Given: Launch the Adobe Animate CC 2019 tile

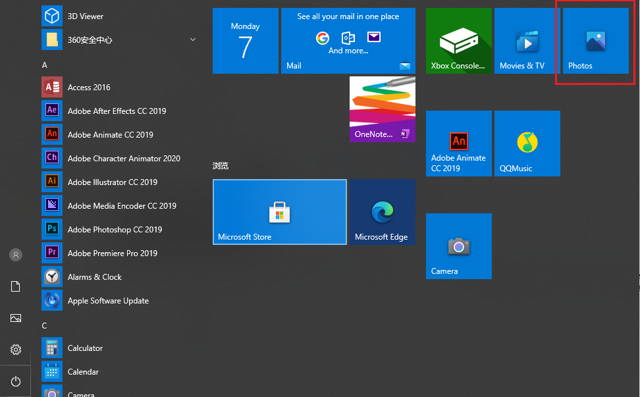Looking at the screenshot, I should [x=459, y=144].
